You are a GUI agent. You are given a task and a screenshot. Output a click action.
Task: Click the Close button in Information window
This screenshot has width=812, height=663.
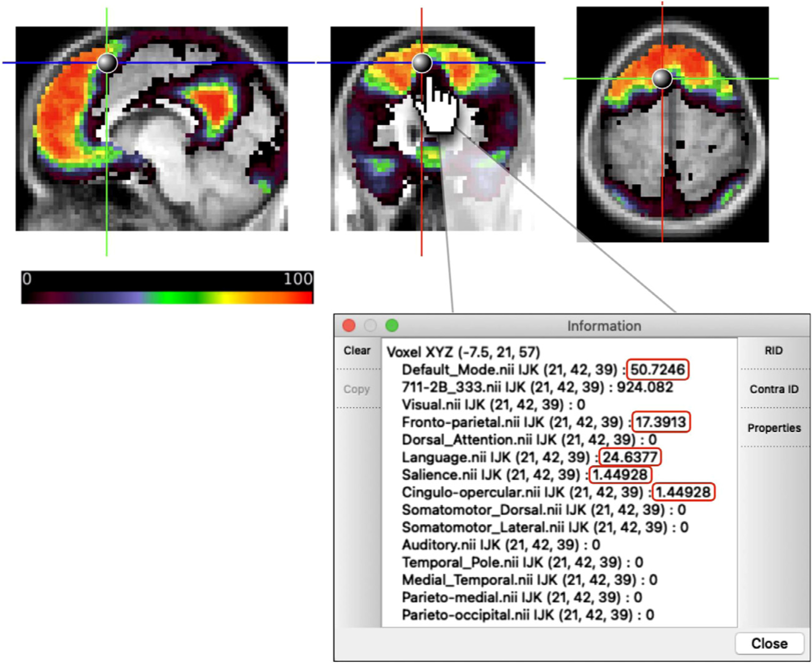(769, 643)
